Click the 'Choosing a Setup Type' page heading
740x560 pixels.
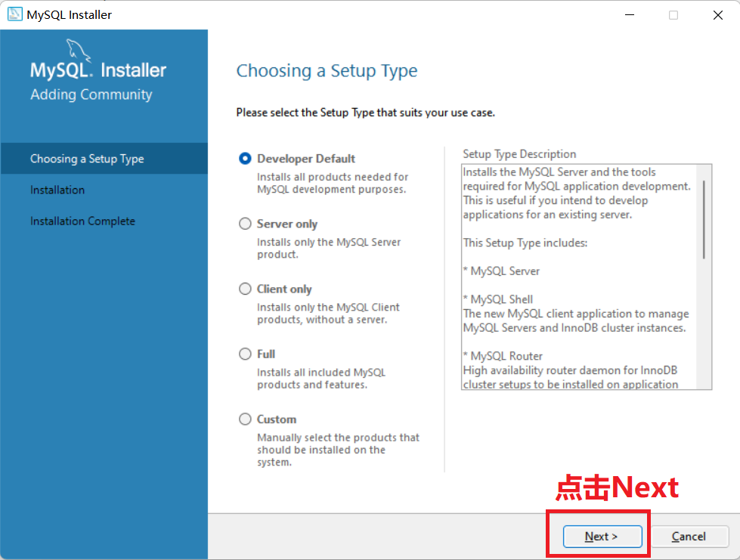point(327,71)
